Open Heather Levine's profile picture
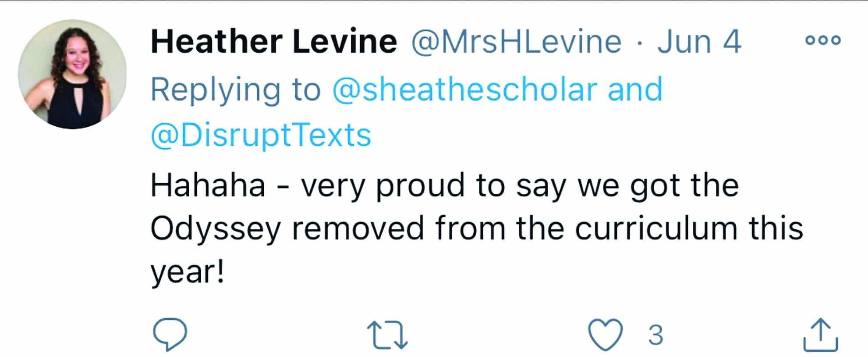This screenshot has width=868, height=357. [72, 74]
